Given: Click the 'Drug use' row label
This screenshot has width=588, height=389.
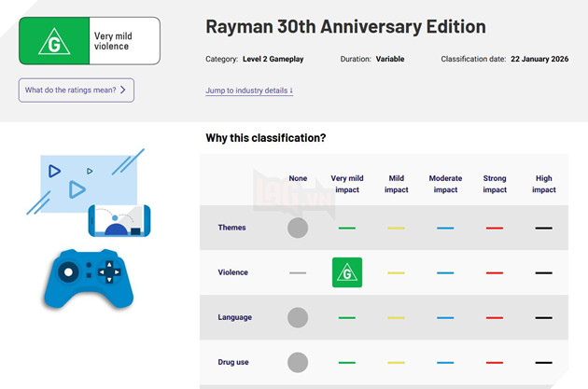Looking at the screenshot, I should coord(233,362).
